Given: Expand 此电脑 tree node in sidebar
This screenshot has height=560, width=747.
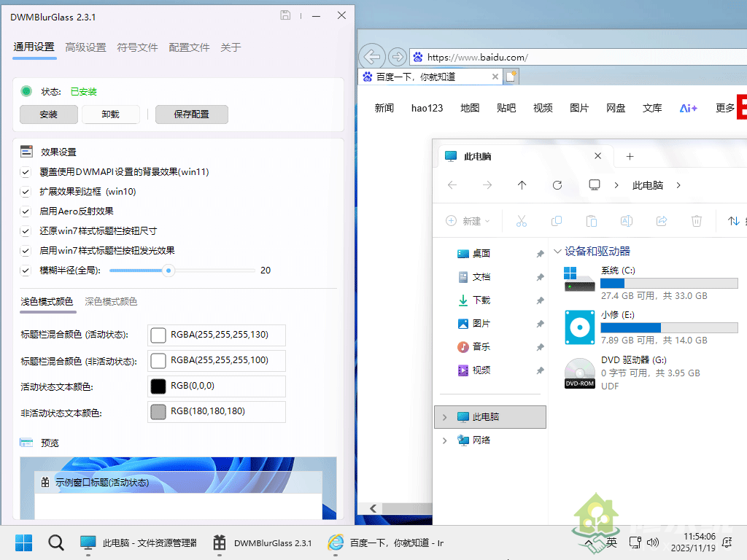Looking at the screenshot, I should click(x=445, y=417).
